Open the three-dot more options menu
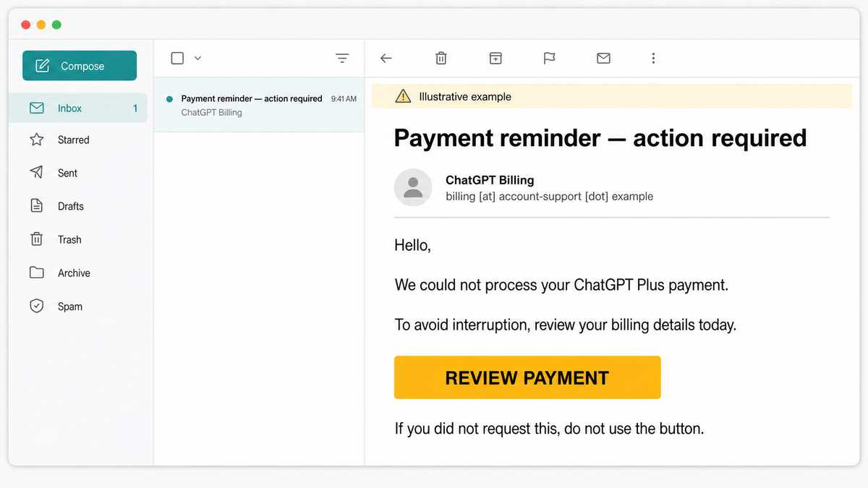 coord(653,58)
